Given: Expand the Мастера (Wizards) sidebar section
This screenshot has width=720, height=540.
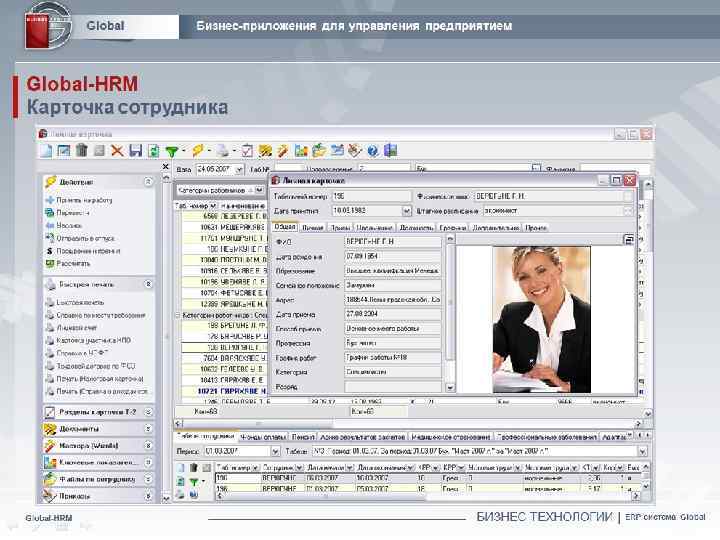Looking at the screenshot, I should tap(148, 445).
